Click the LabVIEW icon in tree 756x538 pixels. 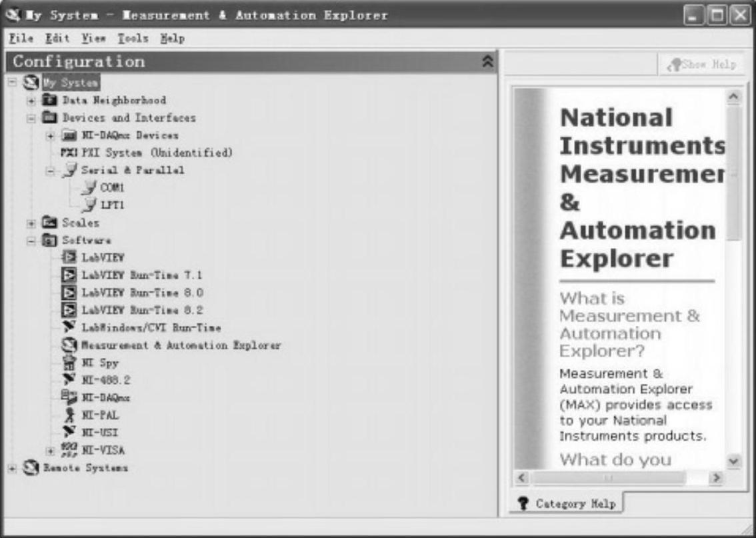(69, 257)
